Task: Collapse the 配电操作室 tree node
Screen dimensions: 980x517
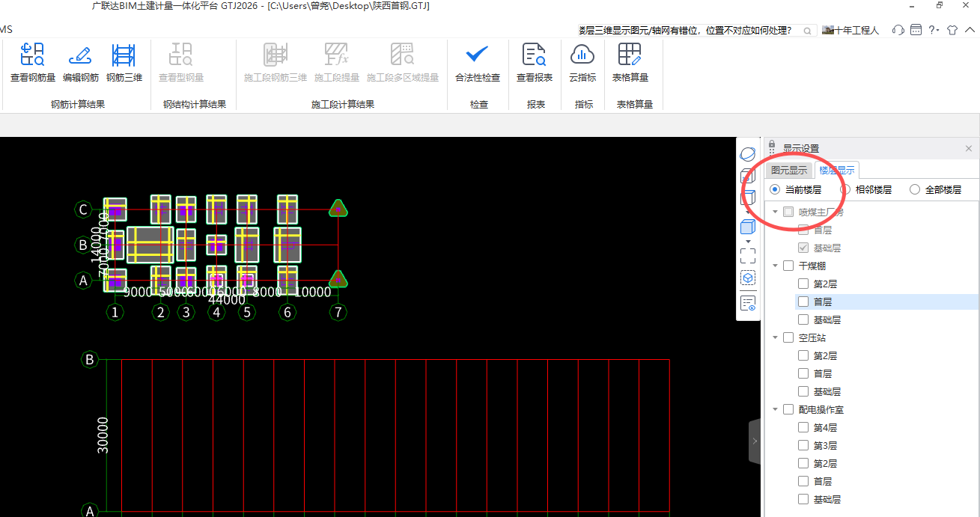Action: pyautogui.click(x=775, y=409)
